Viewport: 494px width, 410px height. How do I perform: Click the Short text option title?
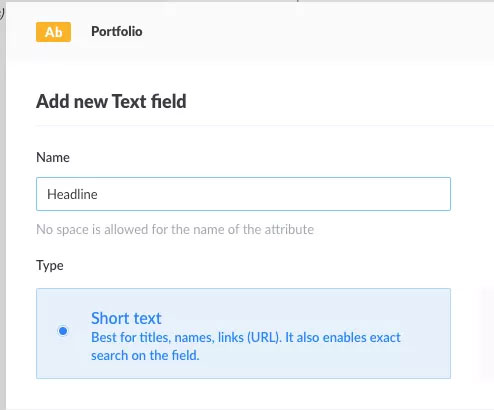click(x=126, y=318)
